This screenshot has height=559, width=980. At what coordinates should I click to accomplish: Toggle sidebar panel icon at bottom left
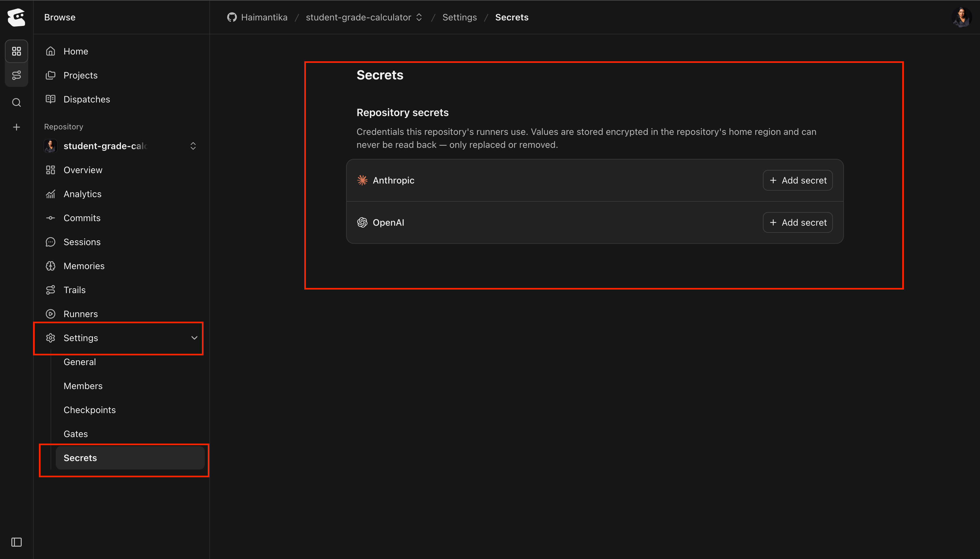[17, 542]
